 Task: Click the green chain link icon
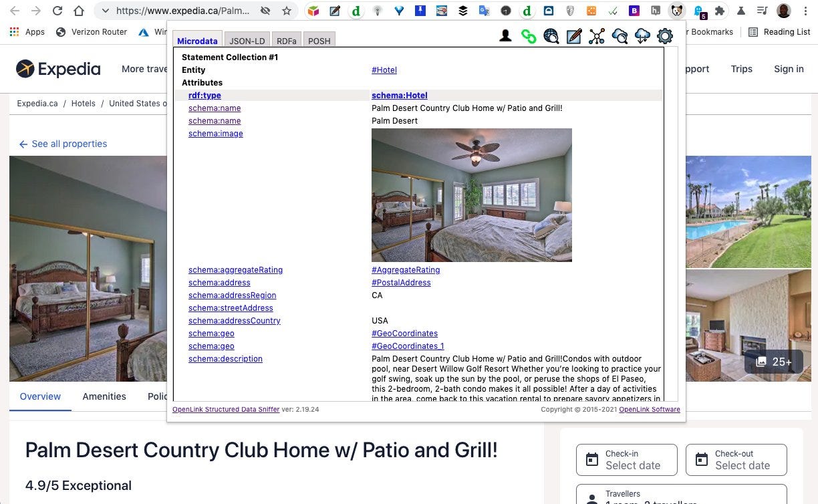click(x=529, y=36)
